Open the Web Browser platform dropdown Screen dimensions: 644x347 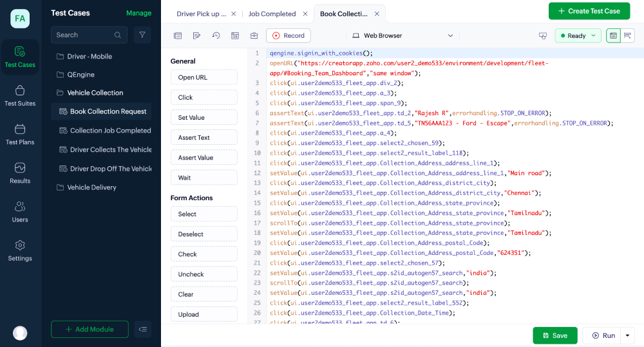click(x=402, y=36)
